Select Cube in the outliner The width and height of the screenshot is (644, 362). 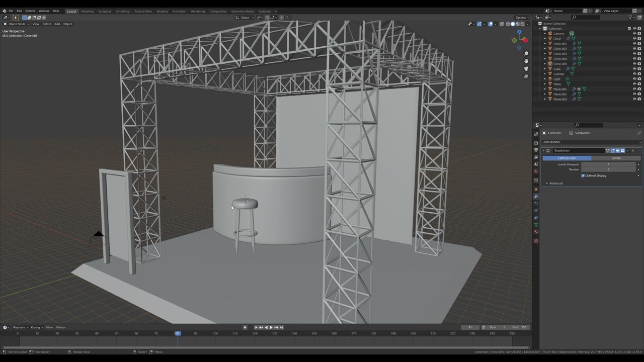coord(557,69)
